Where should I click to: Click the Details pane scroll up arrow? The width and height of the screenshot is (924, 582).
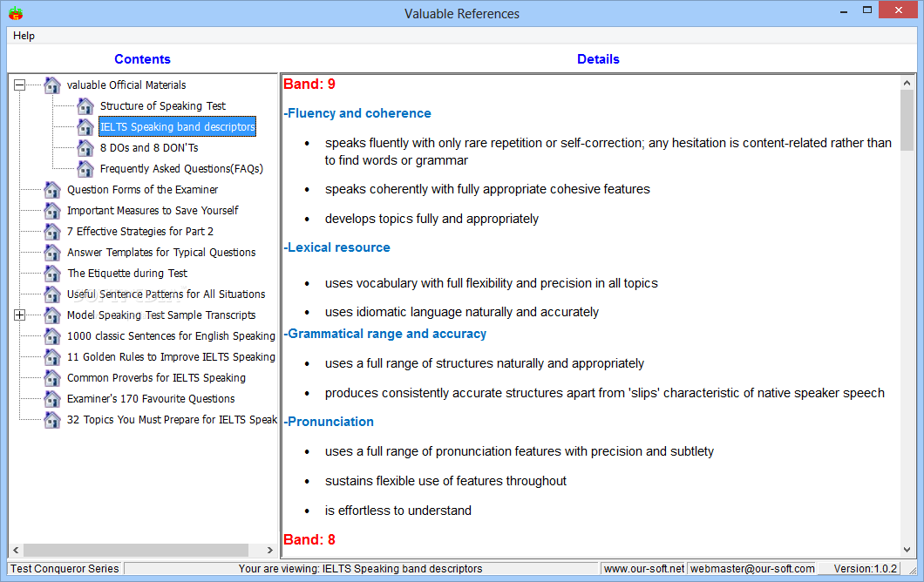907,83
